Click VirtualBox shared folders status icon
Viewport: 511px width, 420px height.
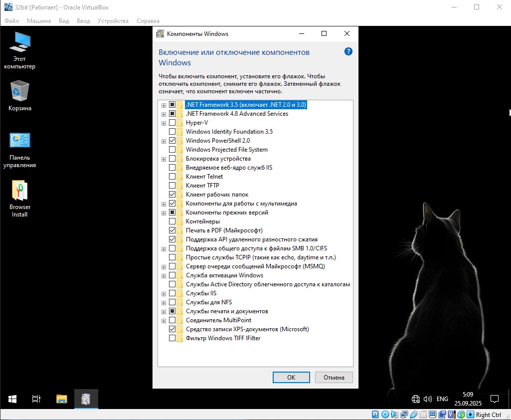(x=423, y=415)
